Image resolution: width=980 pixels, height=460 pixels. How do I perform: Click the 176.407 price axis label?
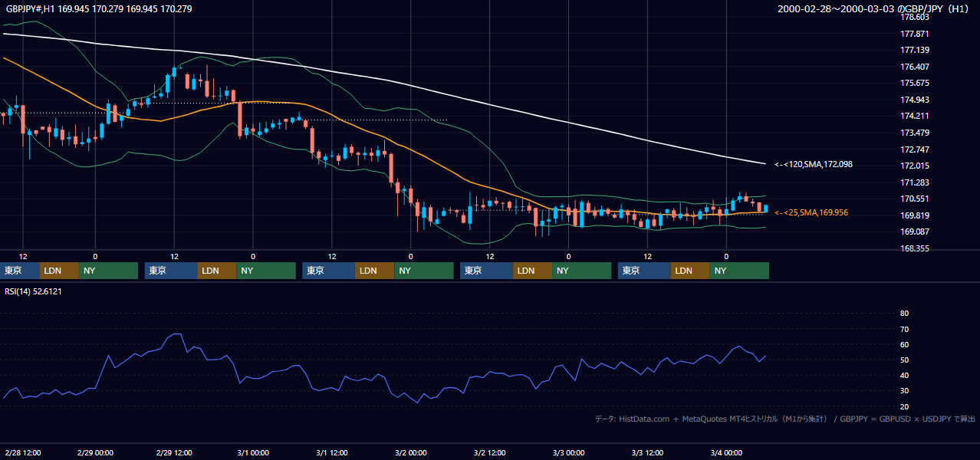click(x=914, y=67)
